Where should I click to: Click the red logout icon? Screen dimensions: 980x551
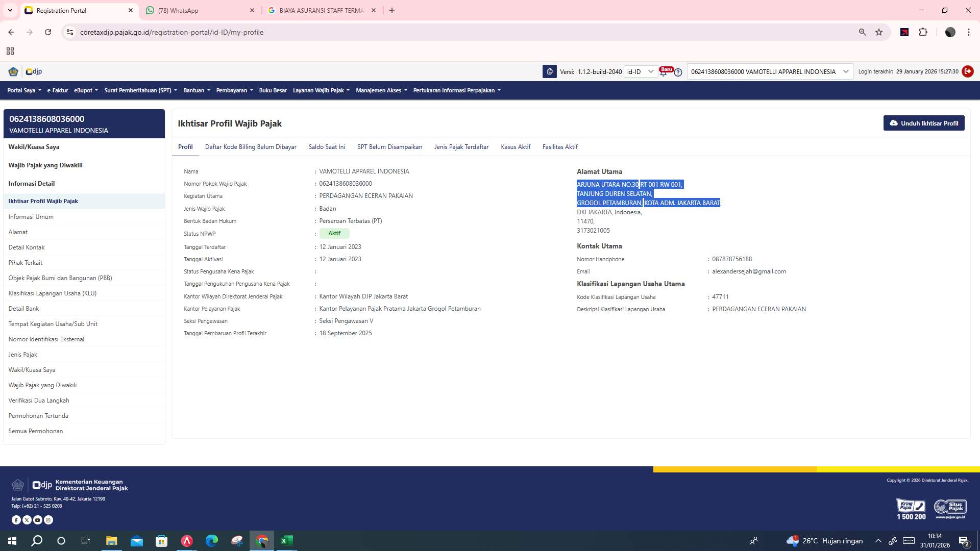[968, 71]
